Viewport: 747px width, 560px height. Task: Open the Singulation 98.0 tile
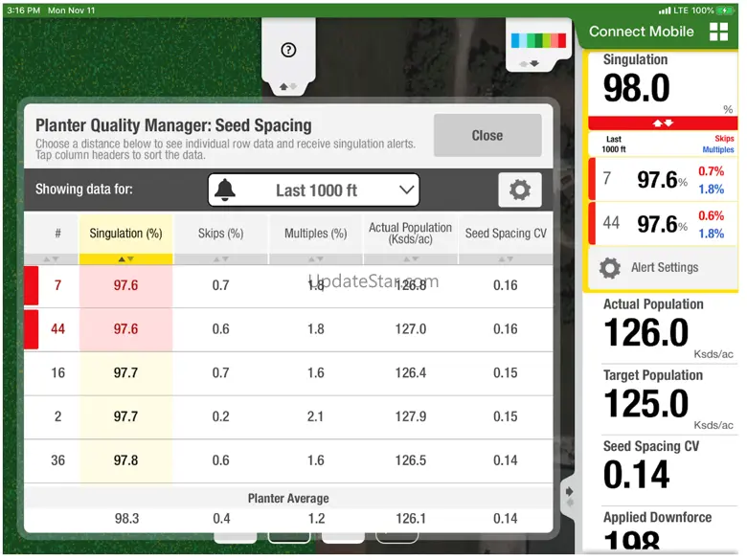663,84
